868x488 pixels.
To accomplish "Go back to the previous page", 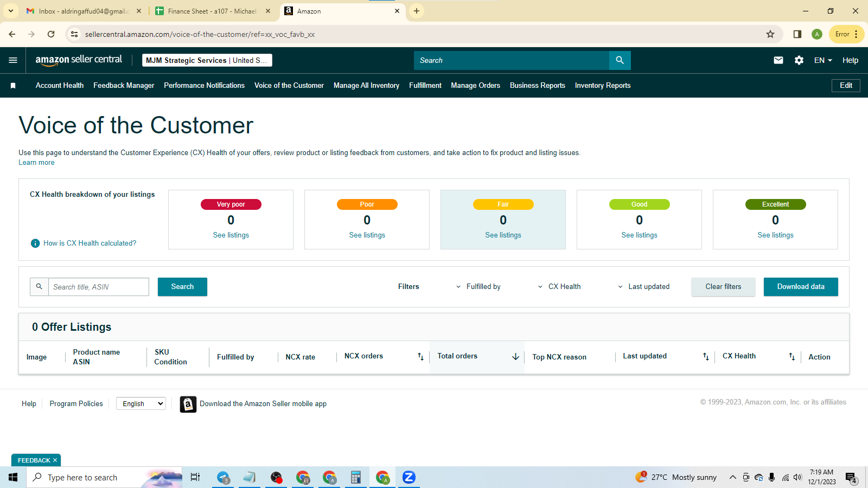I will pos(12,34).
